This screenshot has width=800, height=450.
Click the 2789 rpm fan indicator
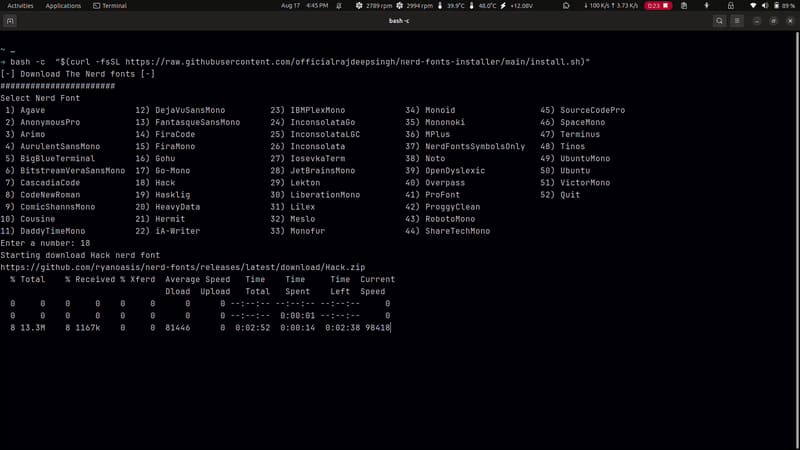[x=374, y=6]
